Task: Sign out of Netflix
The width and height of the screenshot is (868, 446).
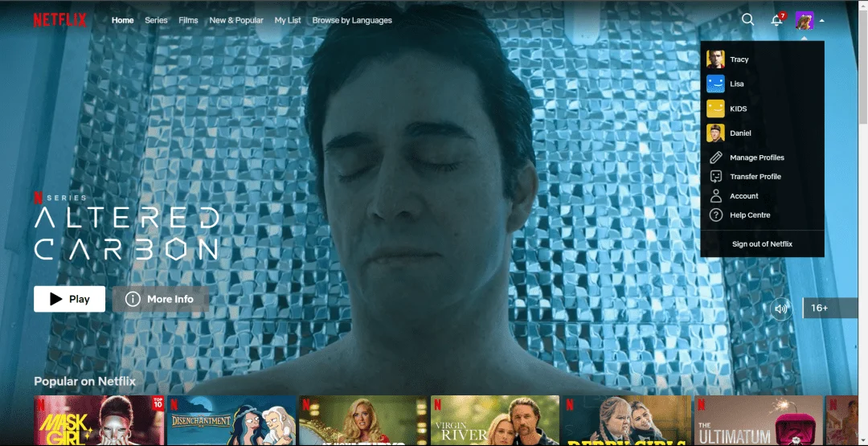Action: click(762, 244)
